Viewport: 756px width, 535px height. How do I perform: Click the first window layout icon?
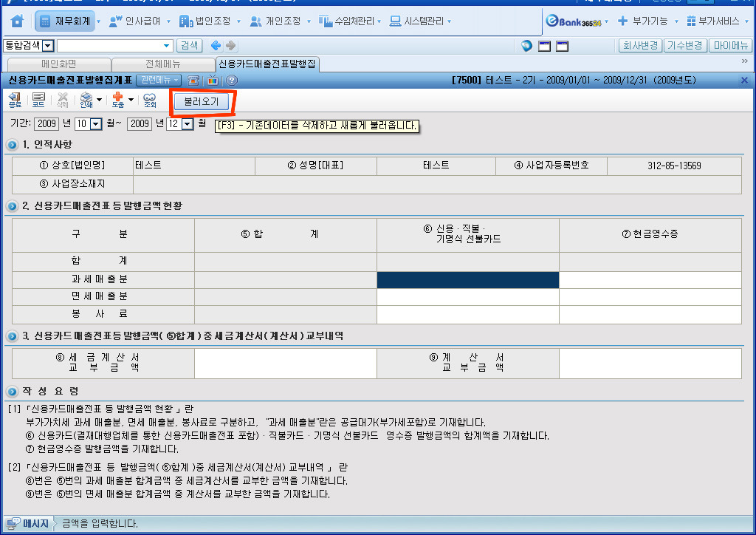click(x=544, y=47)
